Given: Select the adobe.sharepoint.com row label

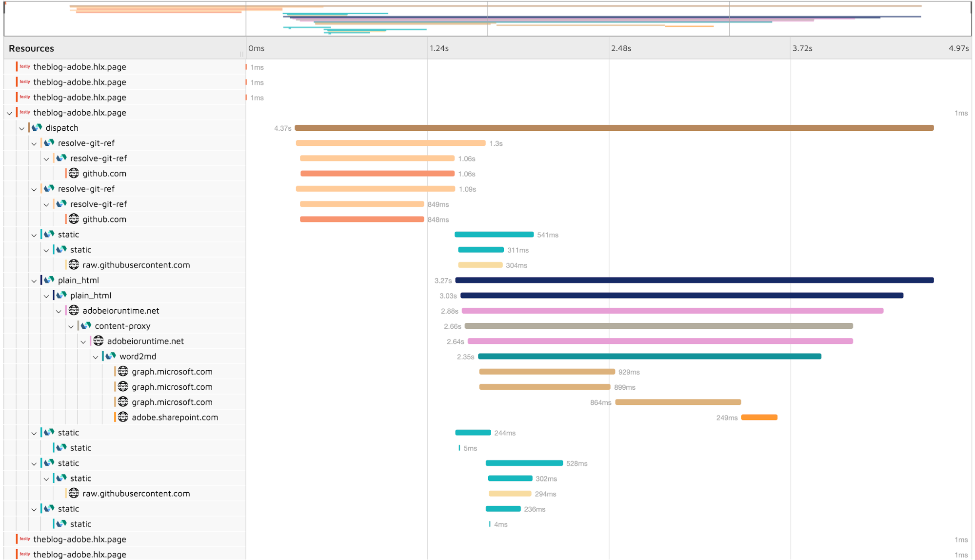Looking at the screenshot, I should (175, 417).
